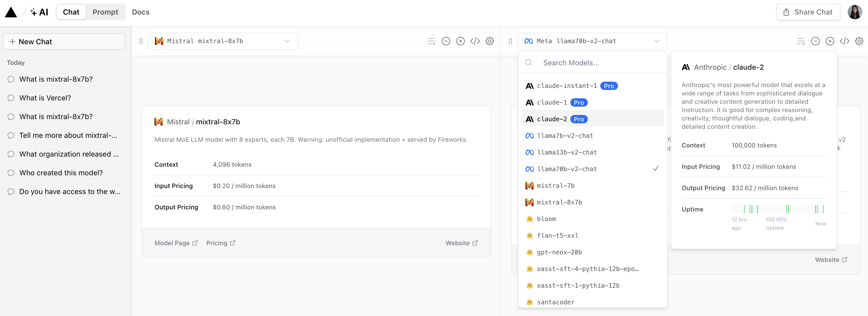
Task: Click the Share Chat button
Action: click(x=808, y=12)
